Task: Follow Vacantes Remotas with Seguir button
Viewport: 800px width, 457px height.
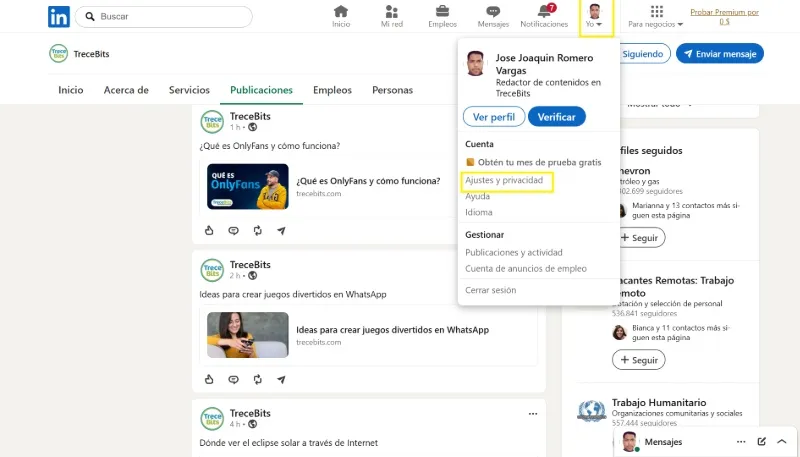Action: (x=639, y=360)
